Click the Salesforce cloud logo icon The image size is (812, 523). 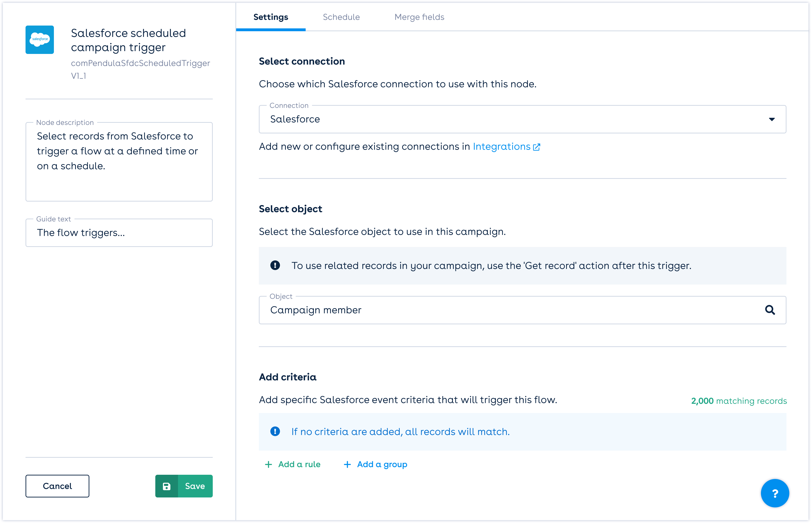click(x=40, y=40)
